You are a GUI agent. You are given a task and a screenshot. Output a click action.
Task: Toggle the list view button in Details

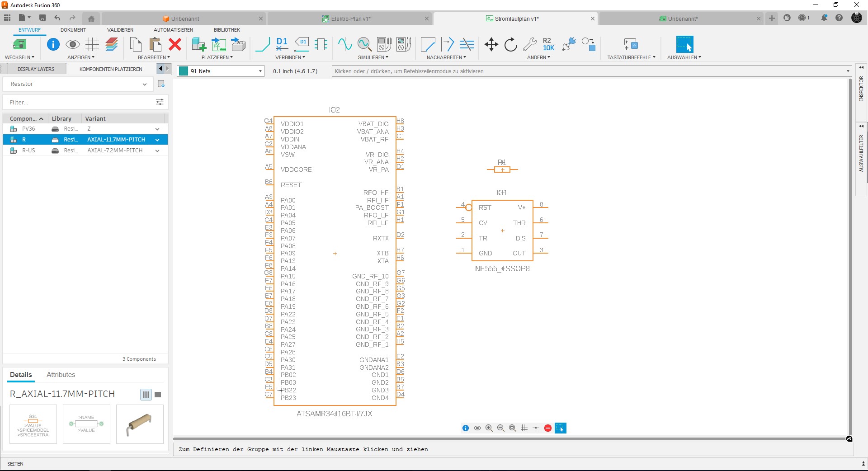[146, 395]
